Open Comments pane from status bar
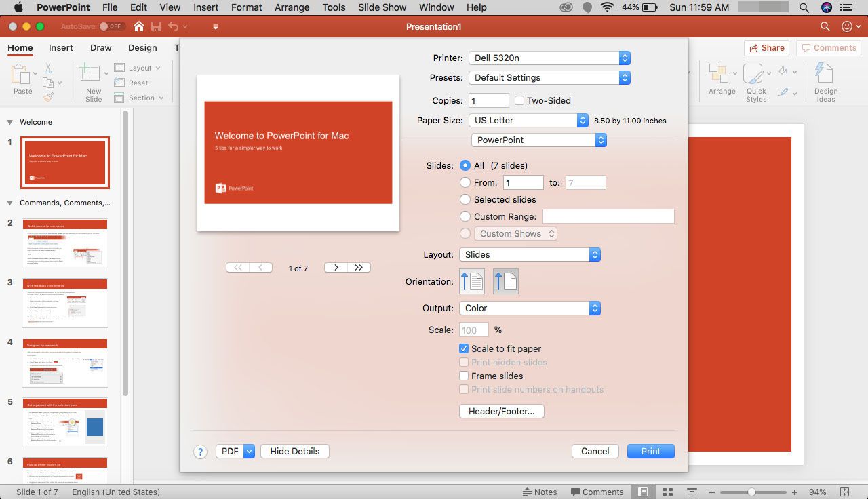 coord(597,492)
